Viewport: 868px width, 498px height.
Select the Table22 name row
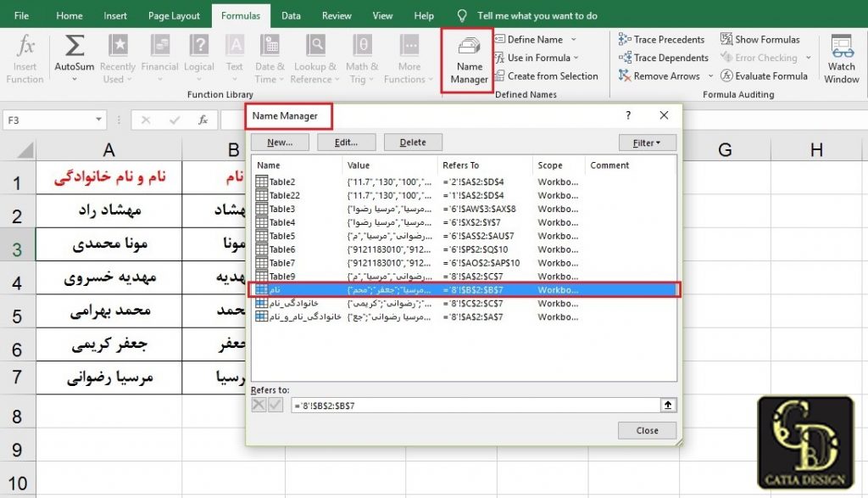click(464, 195)
